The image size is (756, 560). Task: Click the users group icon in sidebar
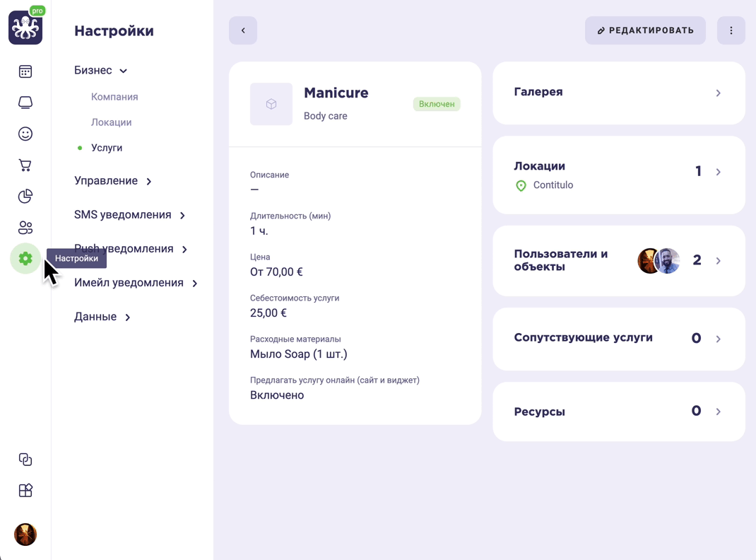25,227
